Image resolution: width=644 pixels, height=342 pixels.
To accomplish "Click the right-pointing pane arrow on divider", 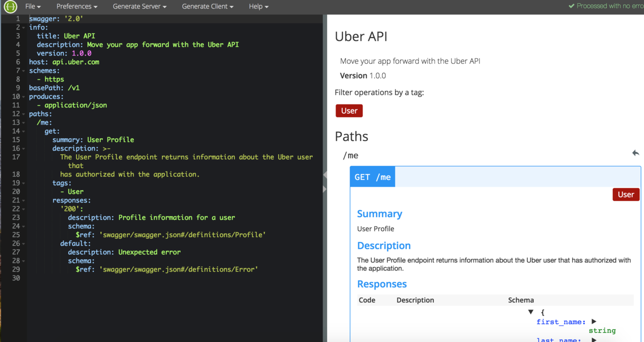I will point(325,189).
